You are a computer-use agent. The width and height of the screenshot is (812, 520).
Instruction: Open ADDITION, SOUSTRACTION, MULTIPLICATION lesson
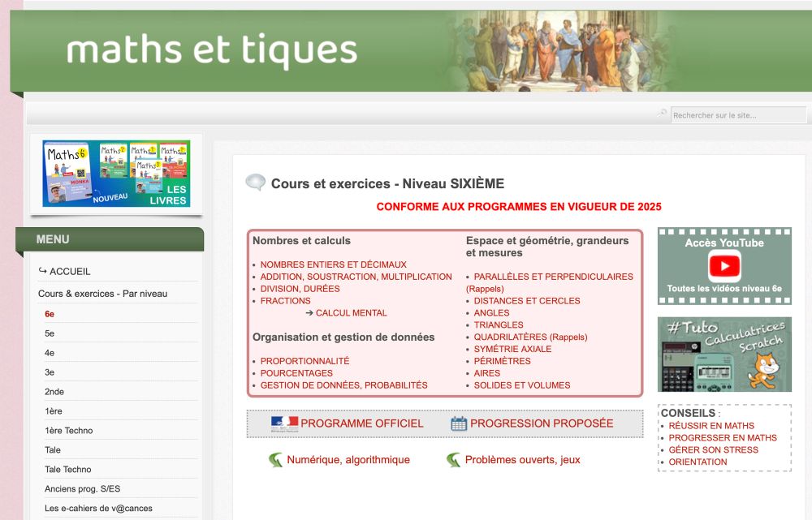(356, 277)
